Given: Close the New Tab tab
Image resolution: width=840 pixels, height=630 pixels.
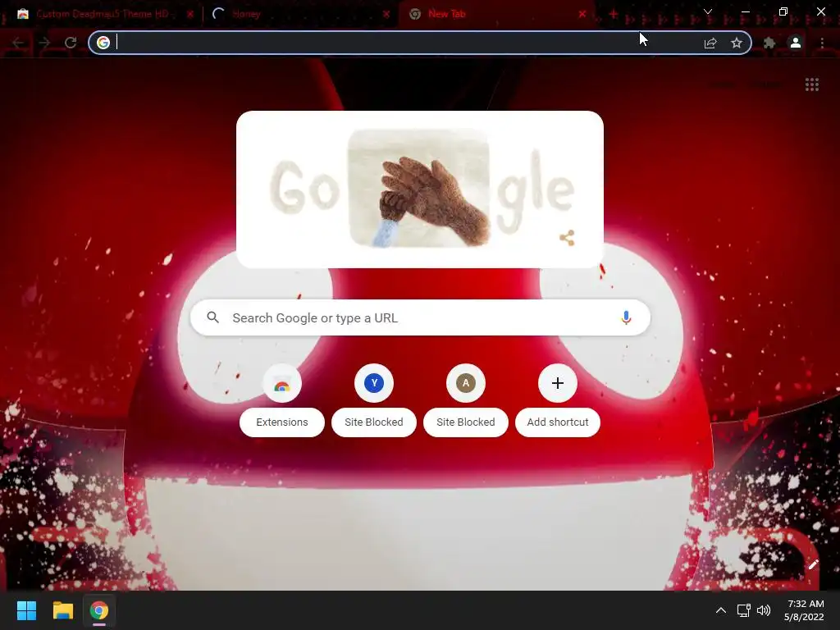Looking at the screenshot, I should (x=582, y=15).
